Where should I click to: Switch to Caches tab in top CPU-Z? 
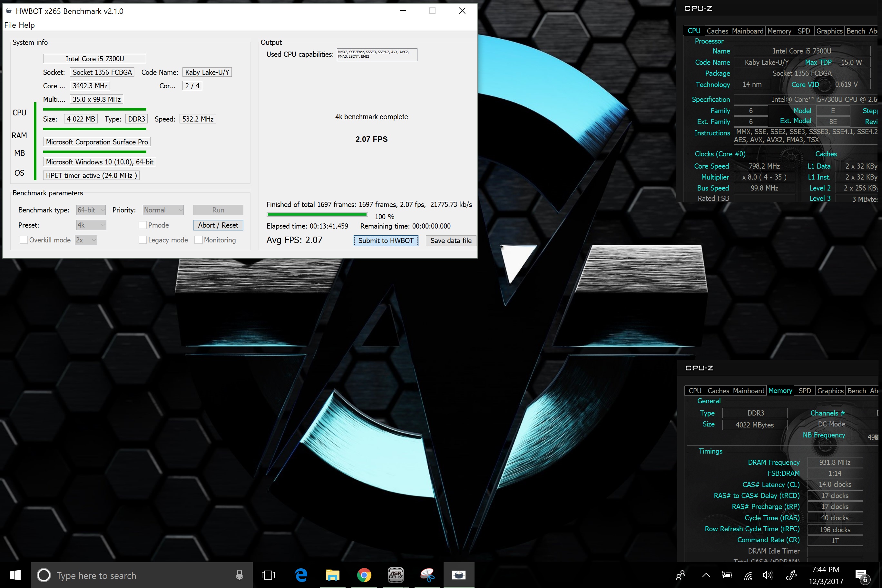(717, 31)
